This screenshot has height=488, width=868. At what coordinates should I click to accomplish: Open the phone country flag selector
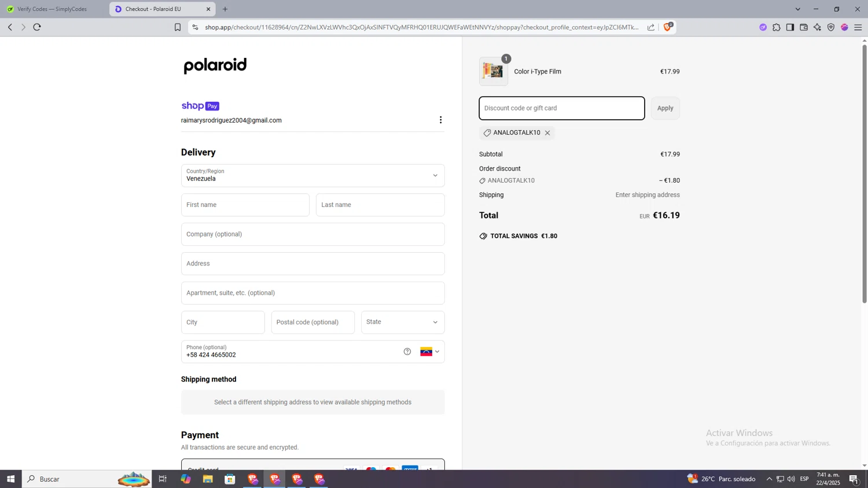click(x=430, y=352)
